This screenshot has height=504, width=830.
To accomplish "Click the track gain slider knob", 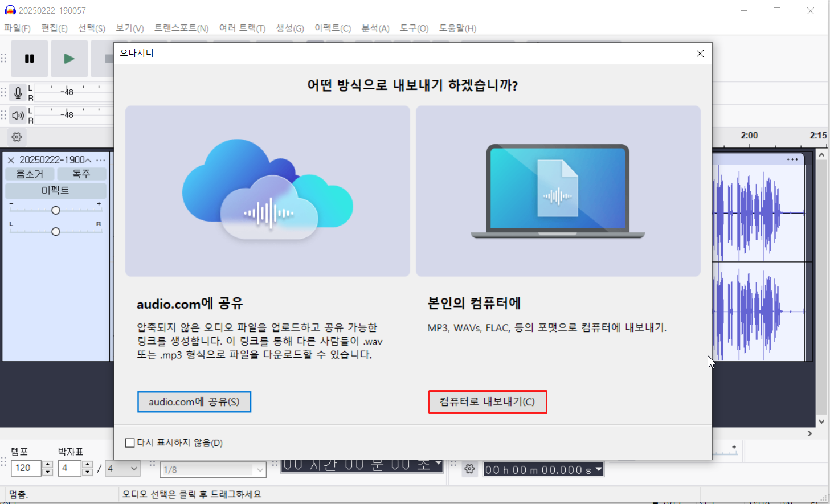I will (56, 211).
